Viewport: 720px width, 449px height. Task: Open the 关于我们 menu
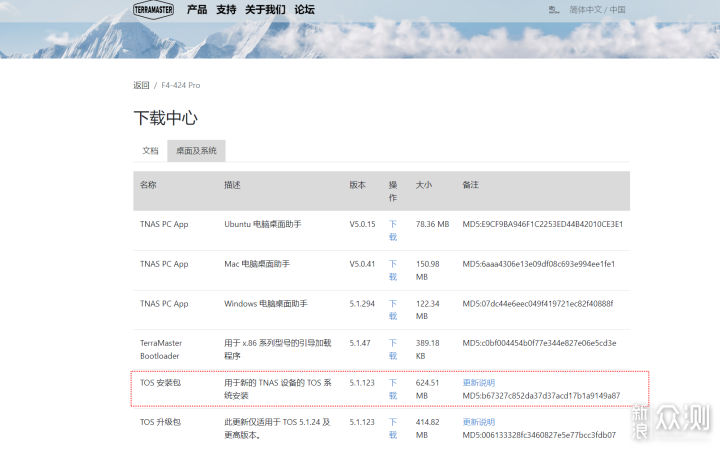coord(265,10)
